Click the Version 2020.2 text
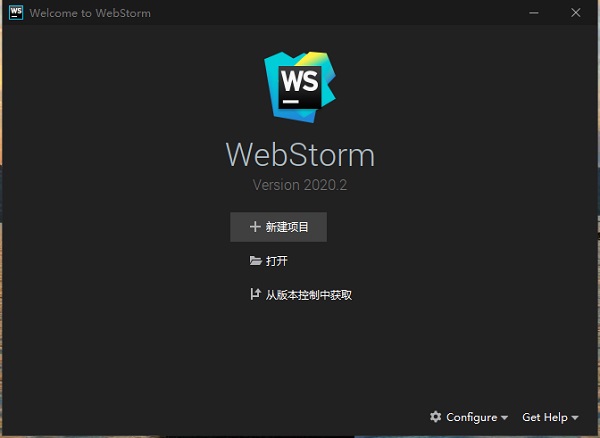 pos(300,185)
